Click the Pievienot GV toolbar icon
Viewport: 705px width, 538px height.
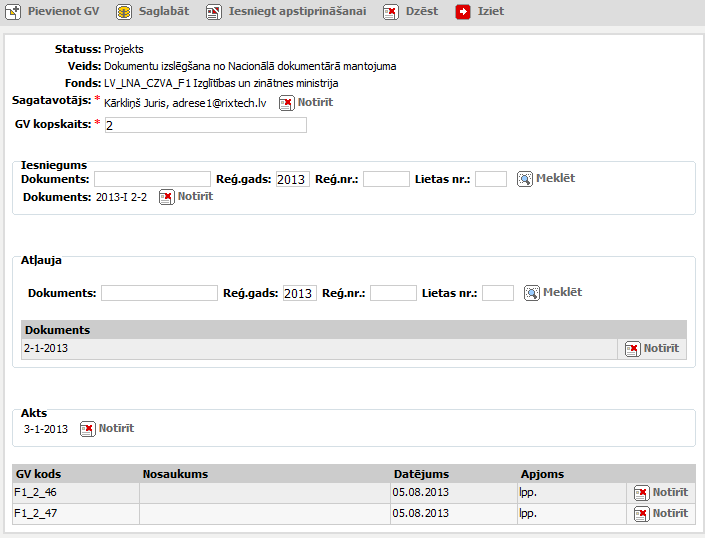coord(14,12)
